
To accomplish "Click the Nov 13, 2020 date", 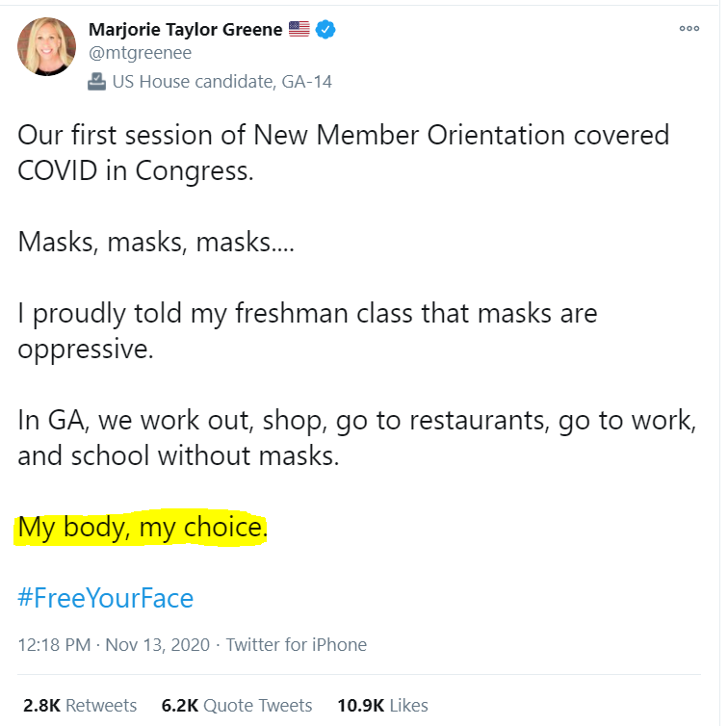I will 157,645.
